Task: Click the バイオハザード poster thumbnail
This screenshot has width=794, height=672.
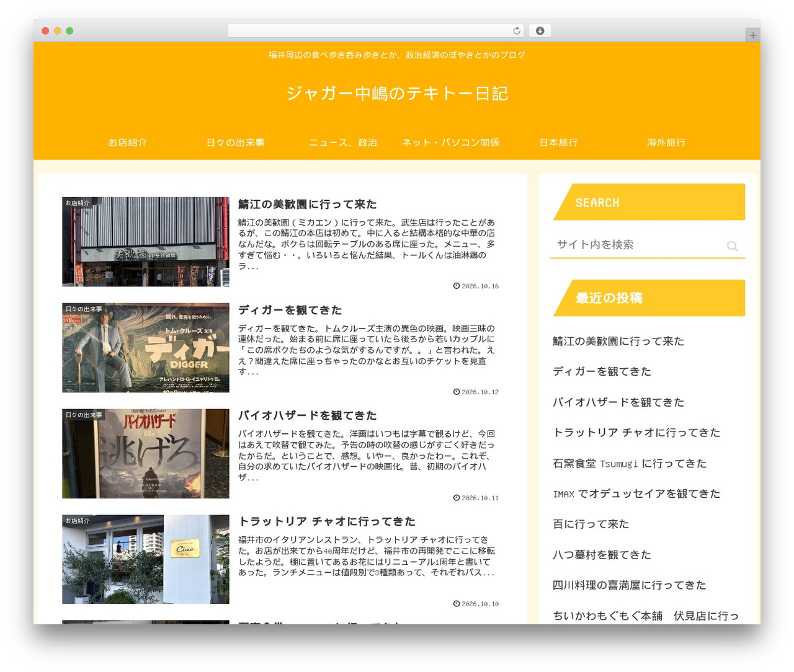Action: [146, 454]
